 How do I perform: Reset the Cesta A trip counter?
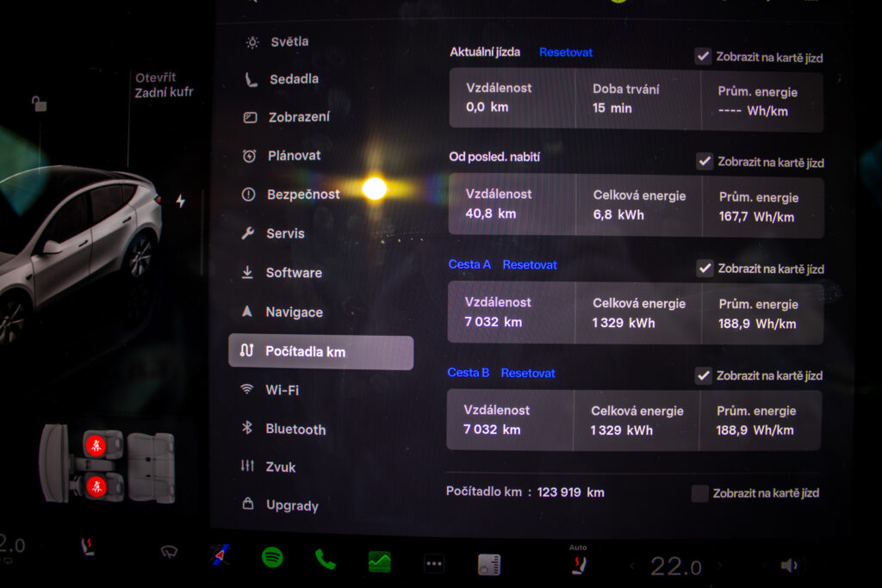(530, 265)
